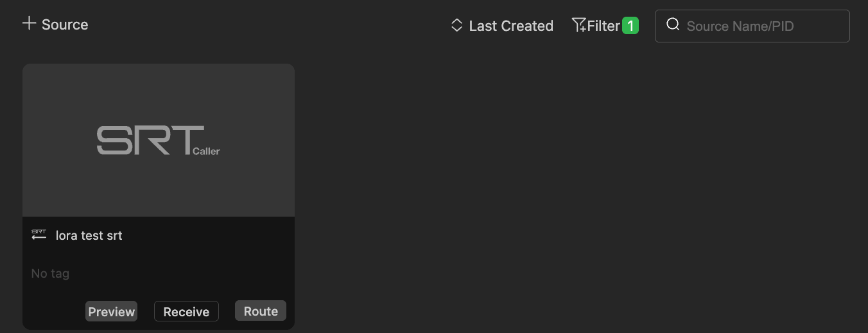Click the plus icon to add source
The image size is (868, 333).
(x=29, y=24)
